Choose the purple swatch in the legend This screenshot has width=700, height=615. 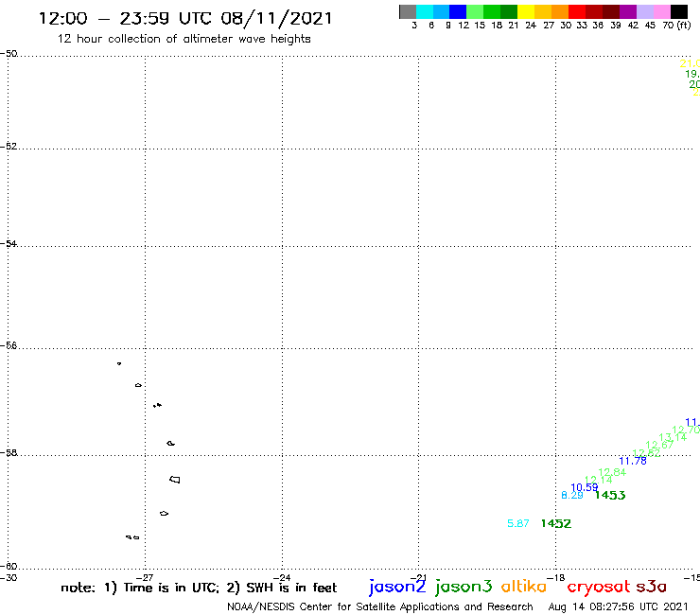tap(628, 11)
